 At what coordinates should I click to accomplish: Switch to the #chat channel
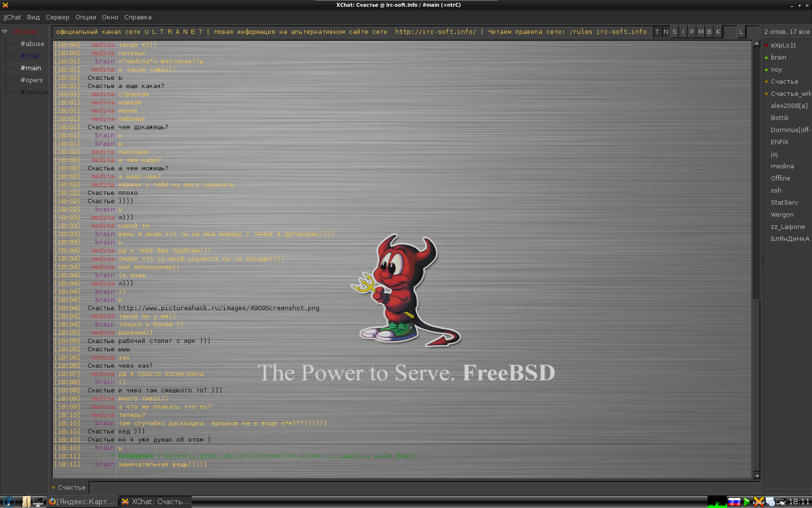point(29,56)
